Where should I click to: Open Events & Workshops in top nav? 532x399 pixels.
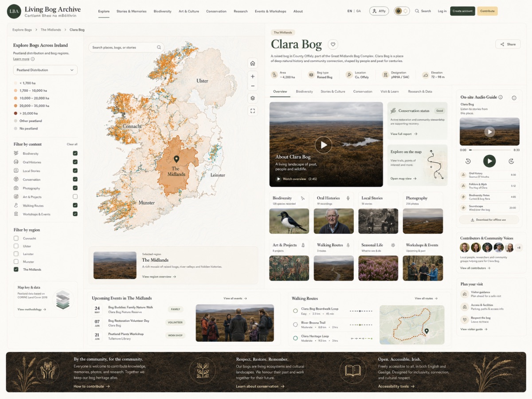click(270, 11)
